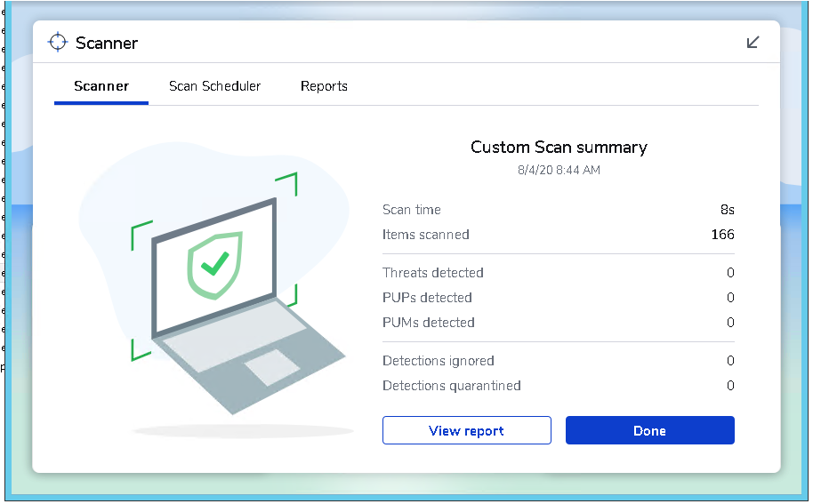The width and height of the screenshot is (813, 504).
Task: Click the PUPs detected label
Action: [x=427, y=298]
